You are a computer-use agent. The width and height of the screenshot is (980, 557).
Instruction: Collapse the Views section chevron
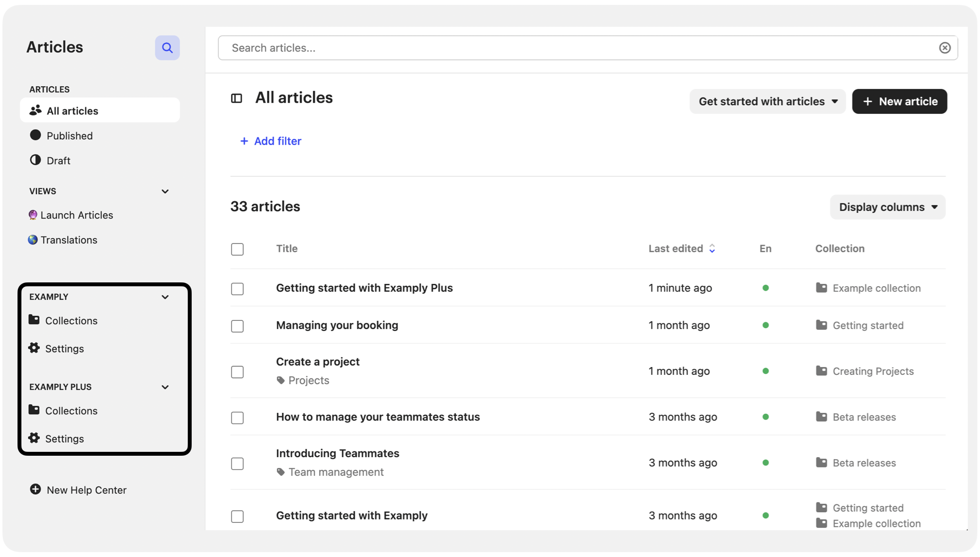coord(165,191)
